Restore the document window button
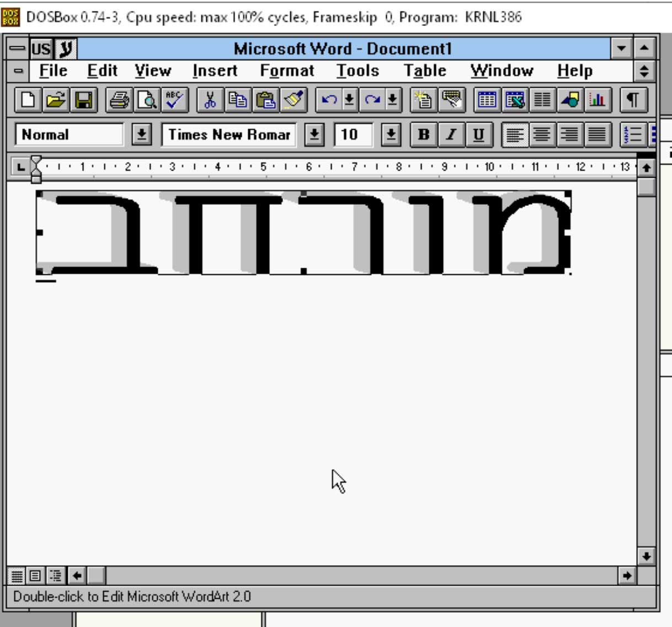Screen dimensions: 672x627 coord(644,71)
